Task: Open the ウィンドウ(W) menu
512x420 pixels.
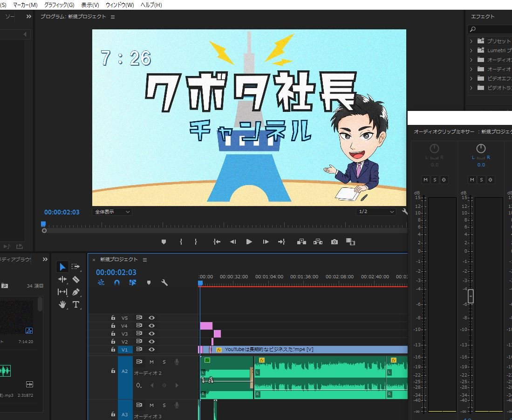Action: [120, 5]
